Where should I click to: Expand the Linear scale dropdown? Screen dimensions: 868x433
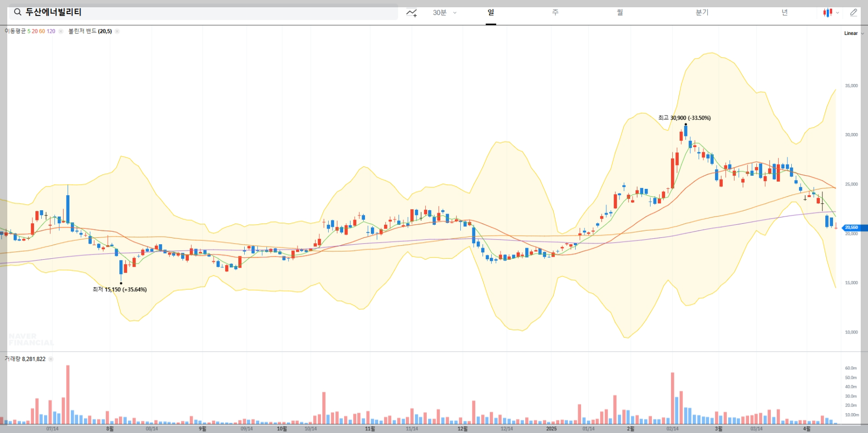854,33
